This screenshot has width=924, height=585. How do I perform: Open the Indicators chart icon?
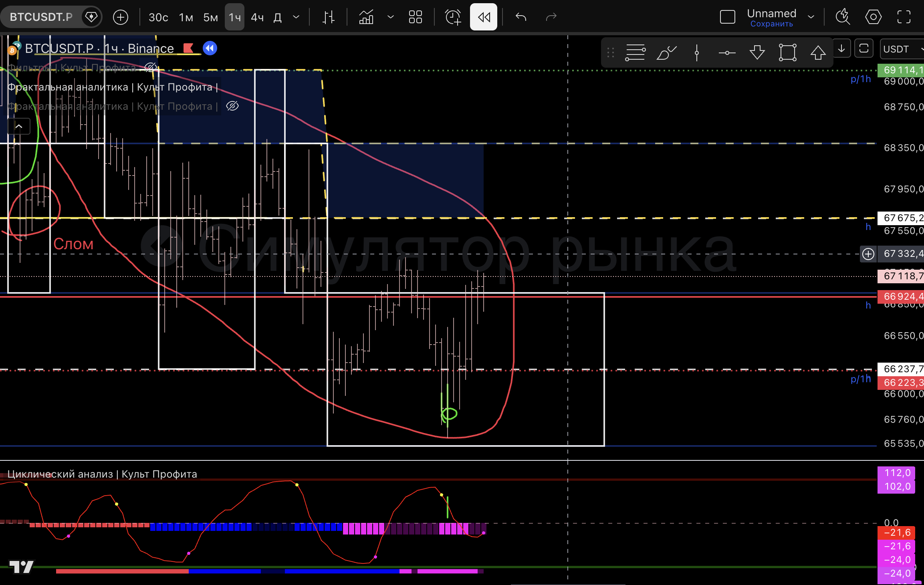366,17
